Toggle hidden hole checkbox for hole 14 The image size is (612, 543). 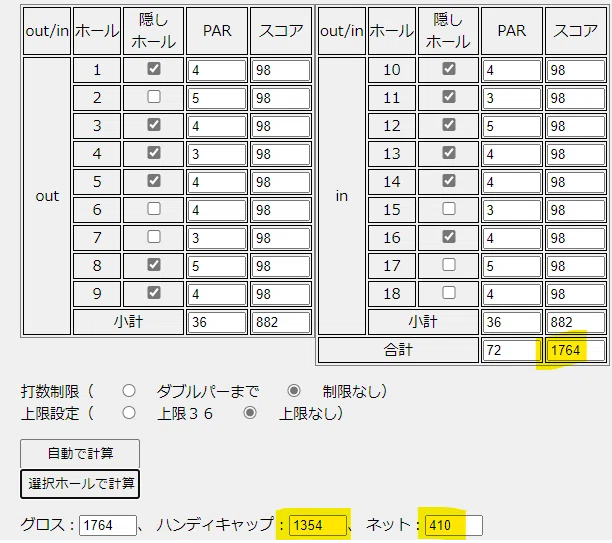449,181
